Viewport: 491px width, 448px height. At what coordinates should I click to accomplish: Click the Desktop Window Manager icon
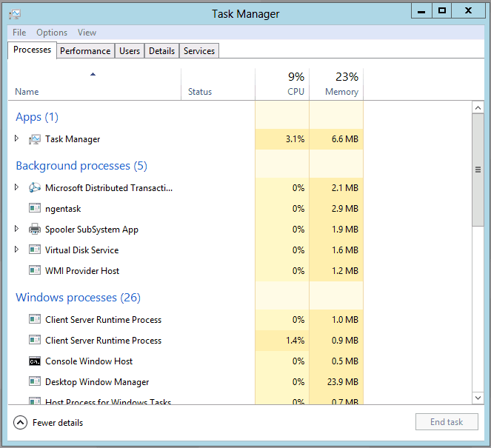(35, 382)
